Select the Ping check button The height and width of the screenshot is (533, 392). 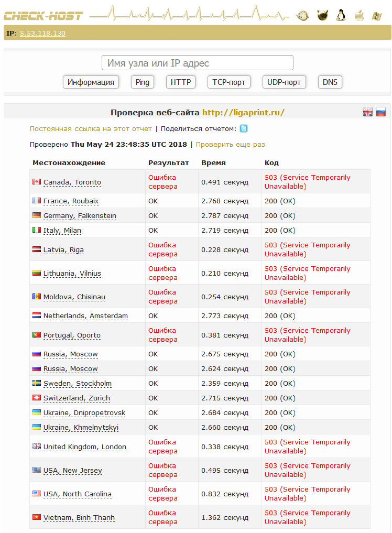pyautogui.click(x=142, y=82)
